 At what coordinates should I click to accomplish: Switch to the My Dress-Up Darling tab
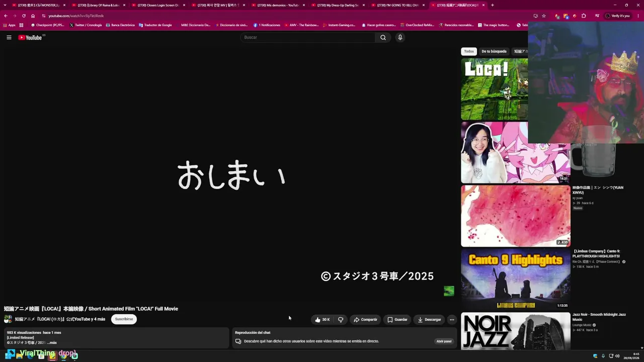click(338, 5)
